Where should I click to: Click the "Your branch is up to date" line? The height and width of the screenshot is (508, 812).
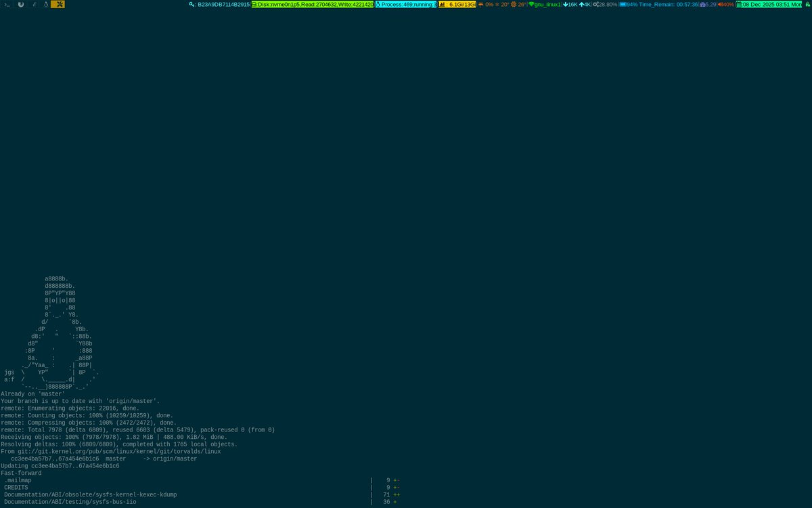(x=81, y=401)
